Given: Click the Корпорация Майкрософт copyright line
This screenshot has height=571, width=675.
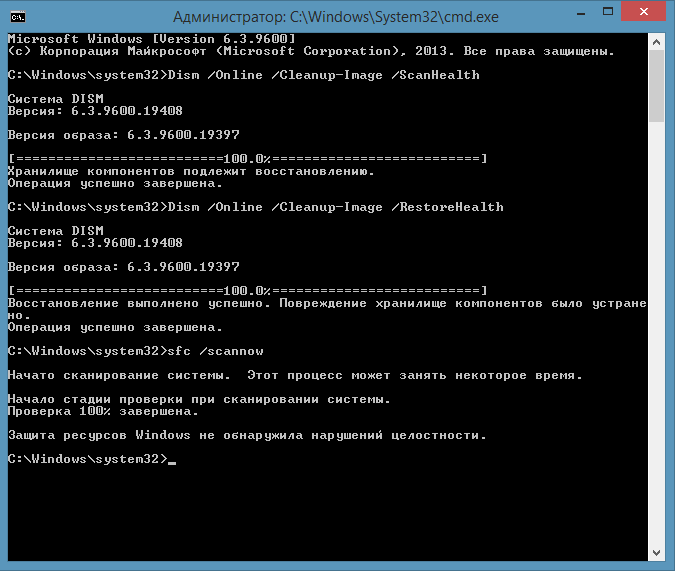Looking at the screenshot, I should [311, 51].
